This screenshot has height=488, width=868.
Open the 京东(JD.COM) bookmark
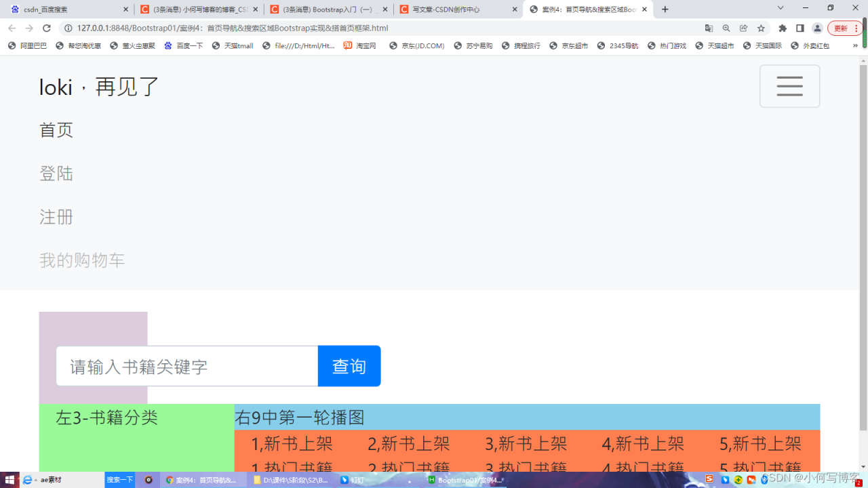pos(417,46)
